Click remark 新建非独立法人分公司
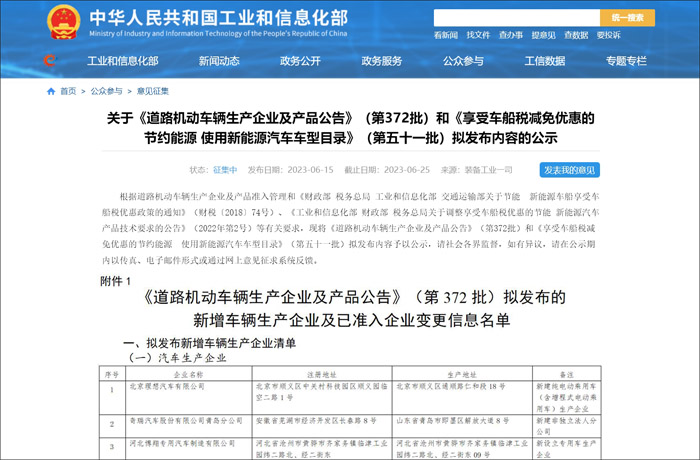This screenshot has width=700, height=460. coord(566,426)
